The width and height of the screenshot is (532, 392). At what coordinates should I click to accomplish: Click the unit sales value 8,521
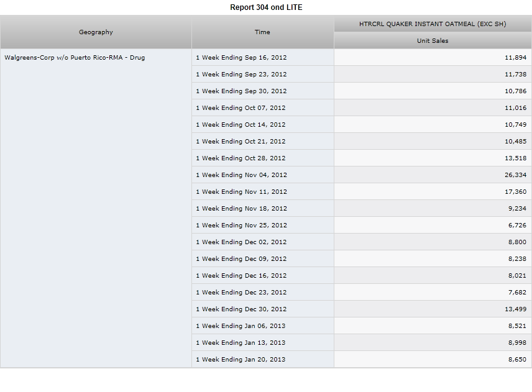tap(517, 326)
